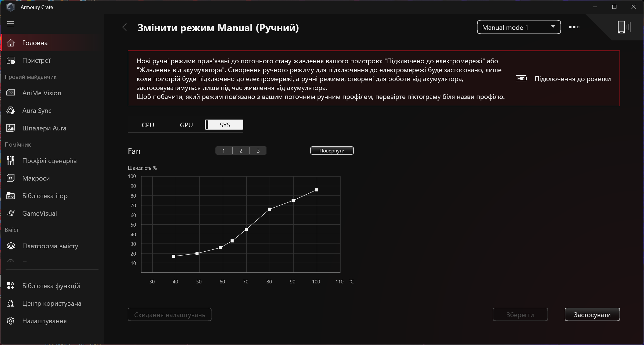Open the hamburger navigation menu

[x=11, y=24]
